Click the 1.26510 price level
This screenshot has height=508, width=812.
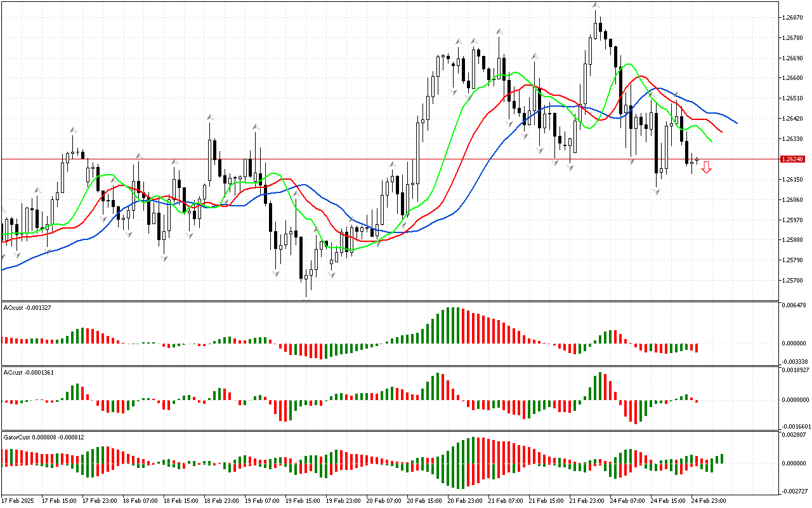coord(793,98)
